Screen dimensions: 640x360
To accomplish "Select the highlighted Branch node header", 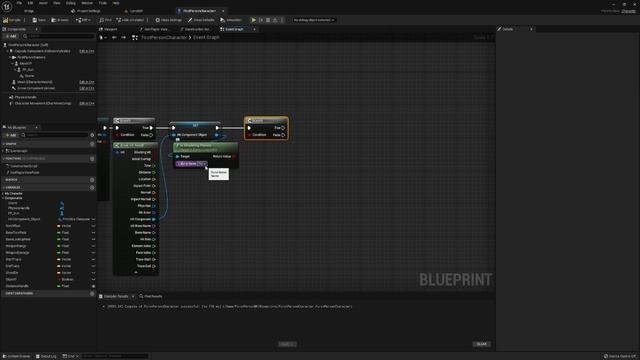I will 266,120.
